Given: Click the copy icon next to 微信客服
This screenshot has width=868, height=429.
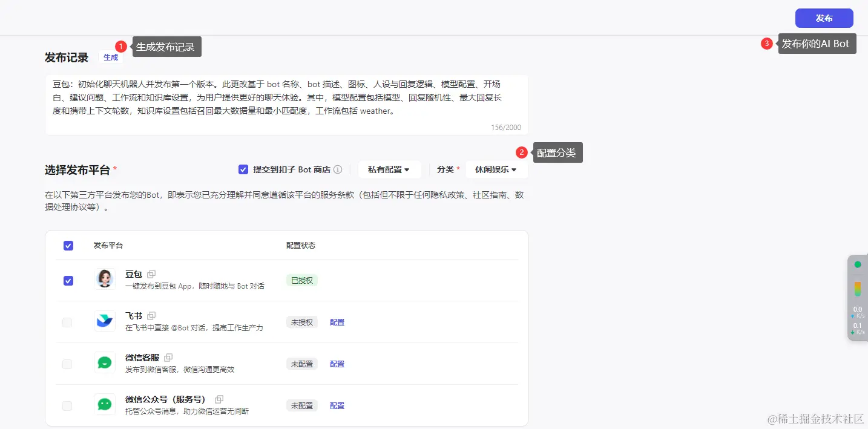Looking at the screenshot, I should tap(168, 358).
